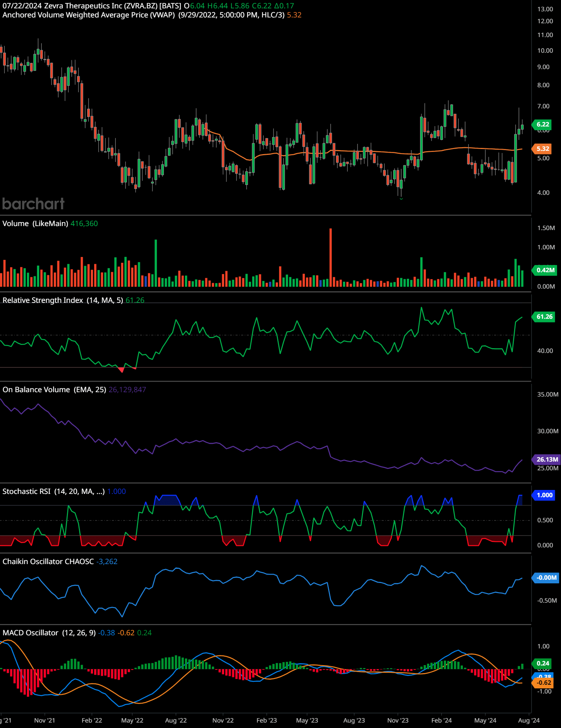Click the red oversold RSI marker triangle
Screen dimensions: 561x728
pyautogui.click(x=121, y=370)
